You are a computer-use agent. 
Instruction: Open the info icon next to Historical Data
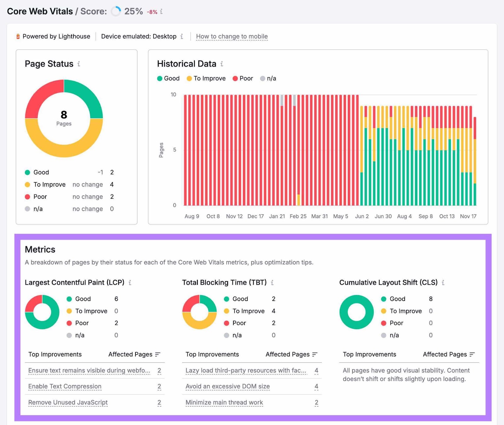point(222,64)
